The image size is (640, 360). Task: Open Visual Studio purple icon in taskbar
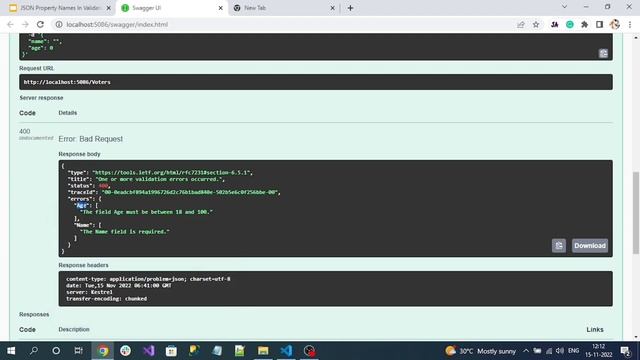[x=149, y=351]
